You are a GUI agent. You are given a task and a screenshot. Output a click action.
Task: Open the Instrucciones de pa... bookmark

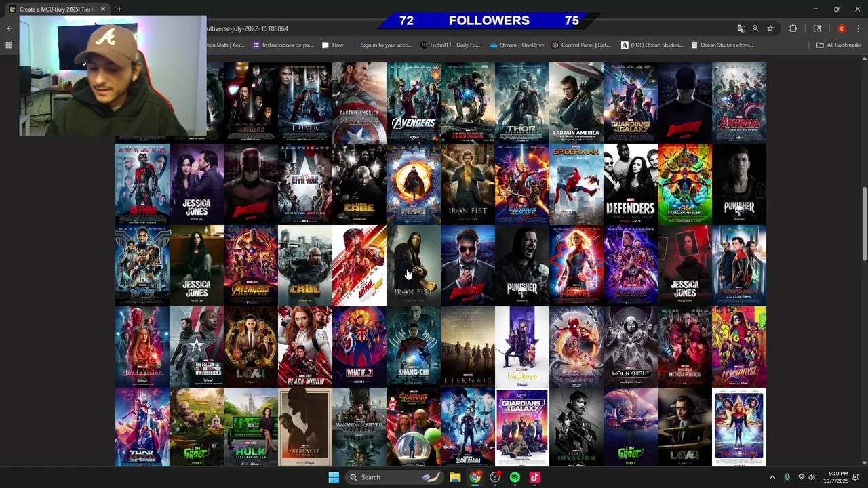[283, 45]
